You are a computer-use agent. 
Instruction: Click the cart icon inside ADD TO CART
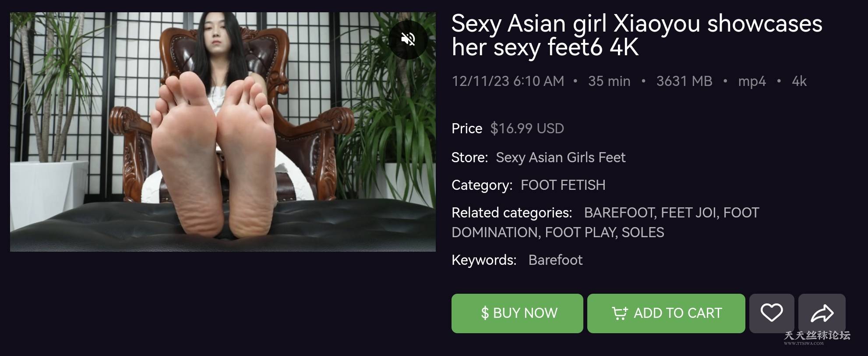pyautogui.click(x=620, y=313)
